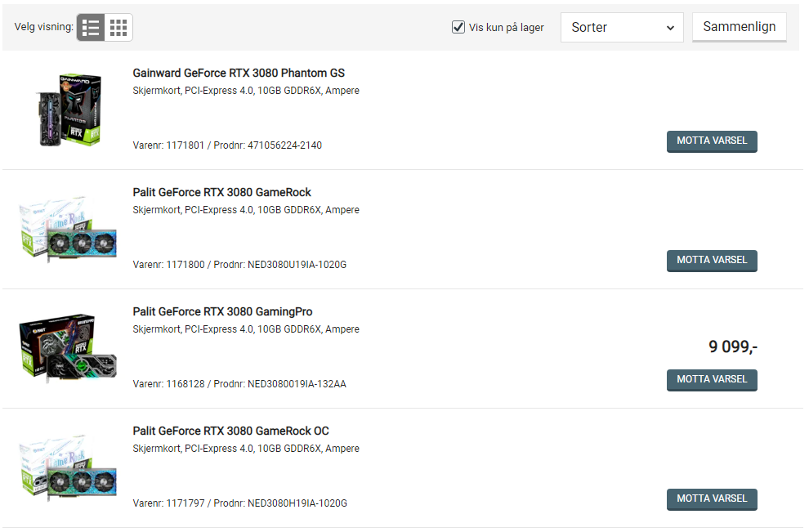Click the Sammenlign button
This screenshot has height=532, width=809.
click(x=739, y=27)
